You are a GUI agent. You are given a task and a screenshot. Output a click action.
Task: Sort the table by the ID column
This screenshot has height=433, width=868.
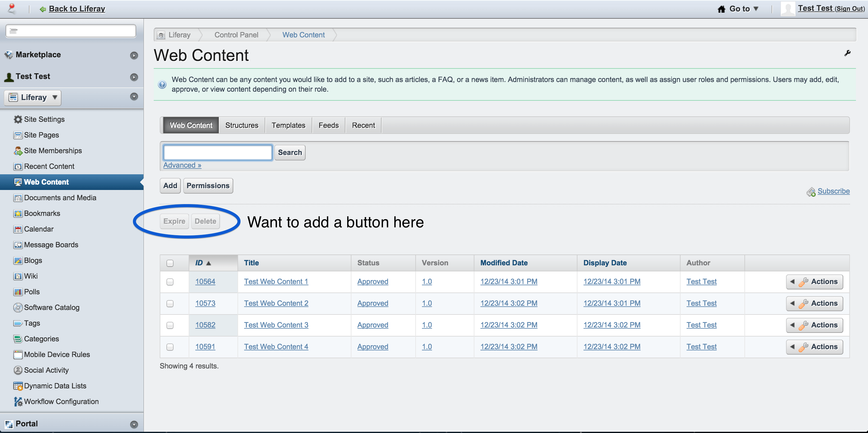(x=199, y=263)
